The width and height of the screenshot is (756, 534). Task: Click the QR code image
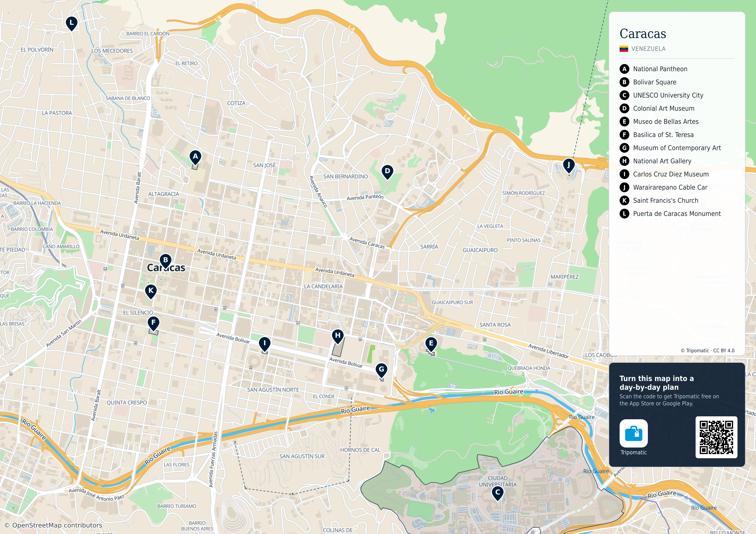[716, 437]
